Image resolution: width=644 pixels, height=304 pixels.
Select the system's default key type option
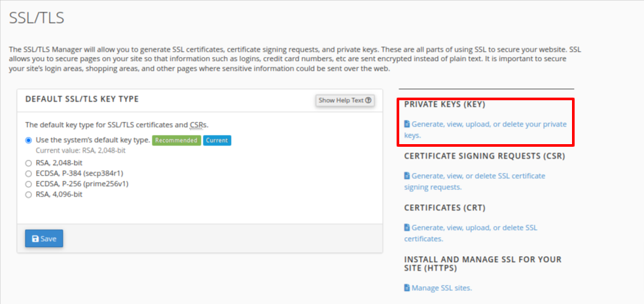[28, 140]
